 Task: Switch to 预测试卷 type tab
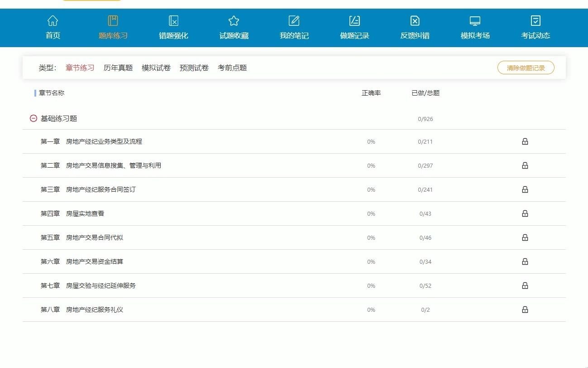pos(194,68)
